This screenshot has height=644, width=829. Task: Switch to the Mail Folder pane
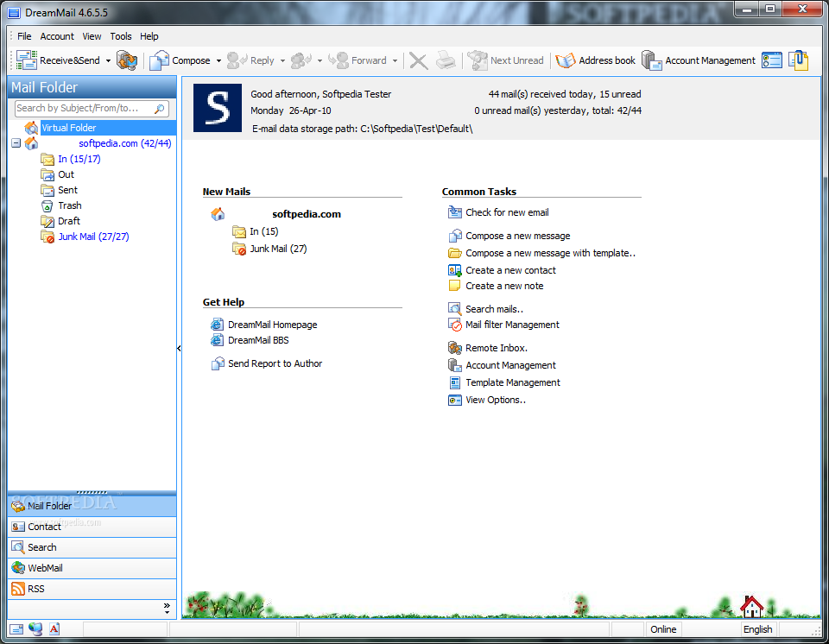pyautogui.click(x=92, y=506)
